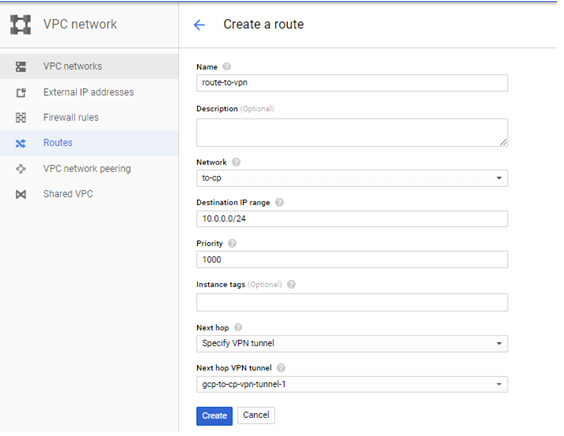Open the gcp-to-cp-vpn-tunnel-1 dropdown
This screenshot has width=564, height=436.
tap(352, 384)
